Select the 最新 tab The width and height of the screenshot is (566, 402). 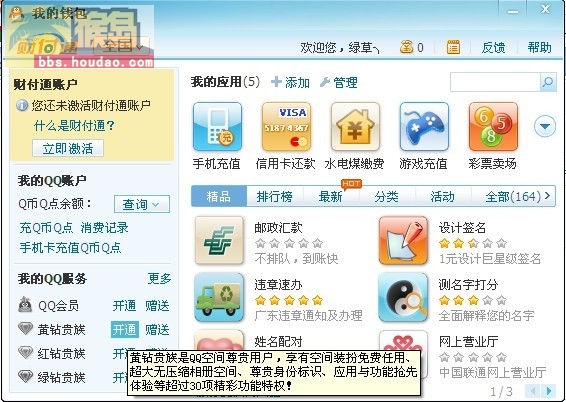pyautogui.click(x=330, y=197)
